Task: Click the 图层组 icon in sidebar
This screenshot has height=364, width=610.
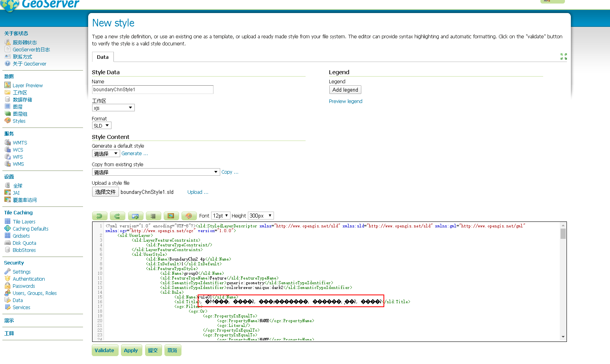Action: (x=8, y=113)
